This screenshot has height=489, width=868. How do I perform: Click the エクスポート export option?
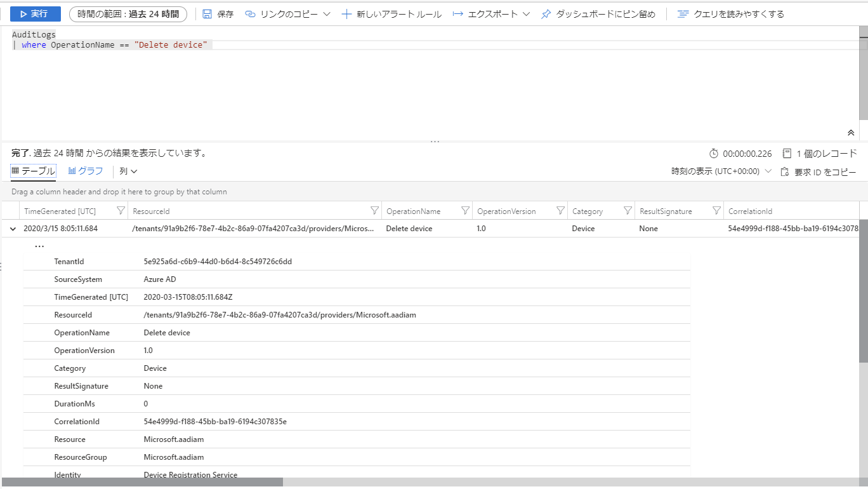[x=485, y=14]
